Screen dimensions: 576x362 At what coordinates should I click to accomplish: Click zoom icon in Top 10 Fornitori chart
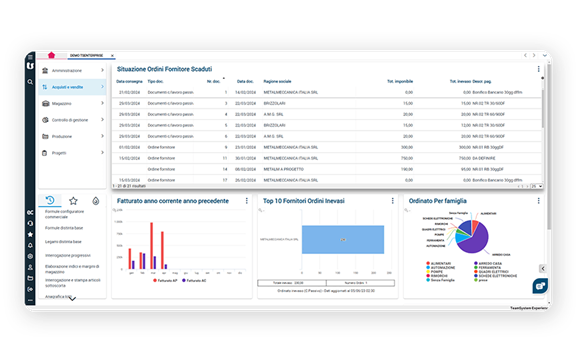click(260, 210)
